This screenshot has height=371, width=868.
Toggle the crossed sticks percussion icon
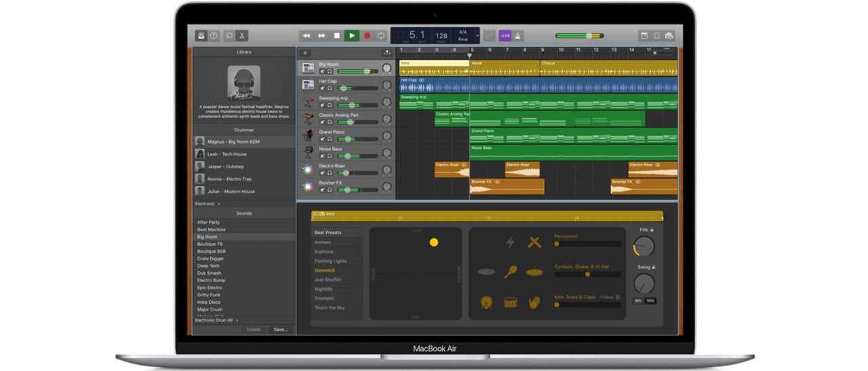[535, 242]
